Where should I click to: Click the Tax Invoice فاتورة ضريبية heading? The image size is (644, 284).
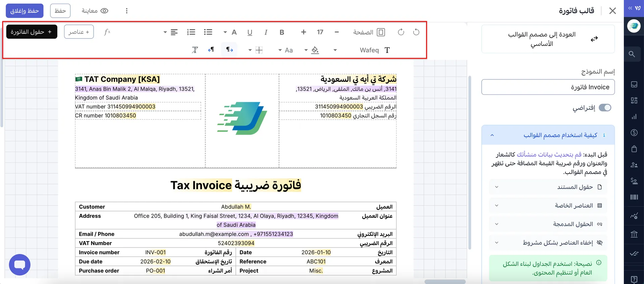pos(236,185)
